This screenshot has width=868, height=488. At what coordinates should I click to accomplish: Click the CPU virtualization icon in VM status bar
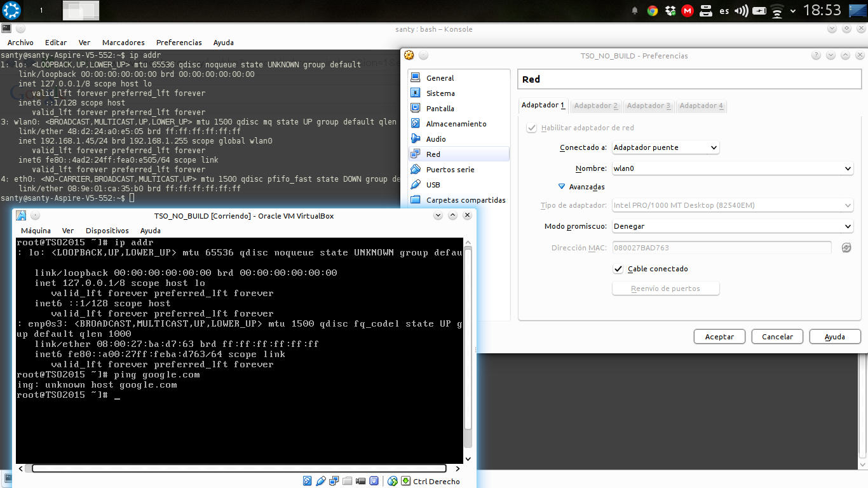[374, 481]
